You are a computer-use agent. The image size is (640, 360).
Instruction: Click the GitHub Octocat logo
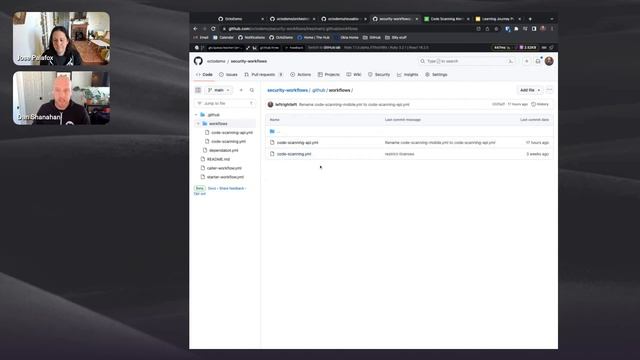198,61
